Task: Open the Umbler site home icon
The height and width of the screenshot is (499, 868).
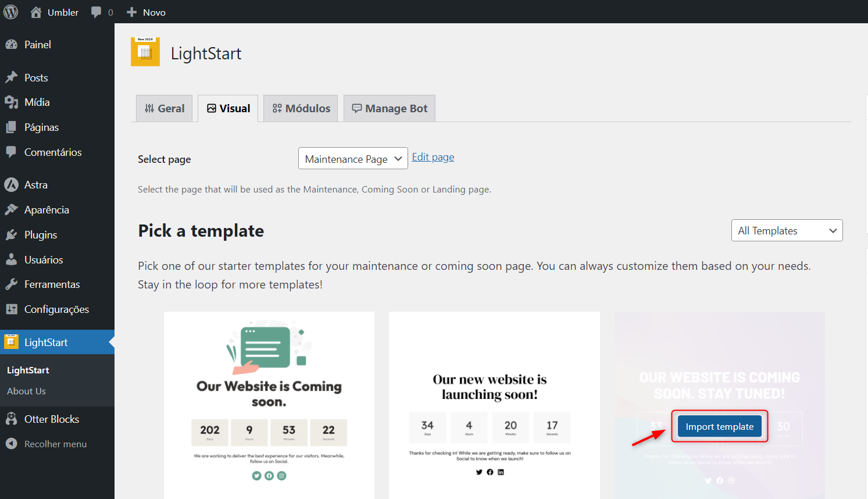Action: (x=36, y=12)
